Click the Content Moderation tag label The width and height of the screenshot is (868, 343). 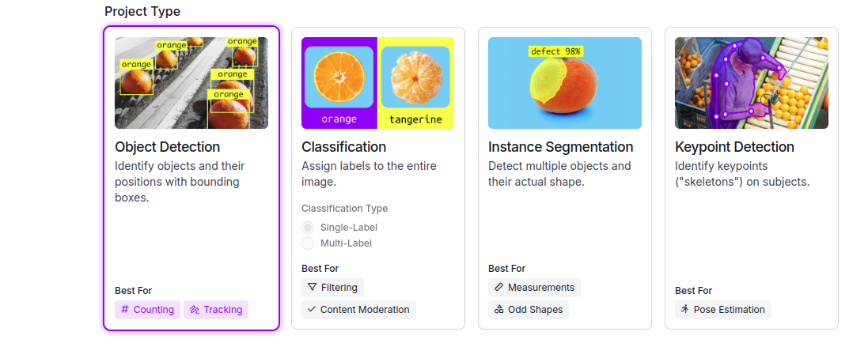(x=365, y=310)
